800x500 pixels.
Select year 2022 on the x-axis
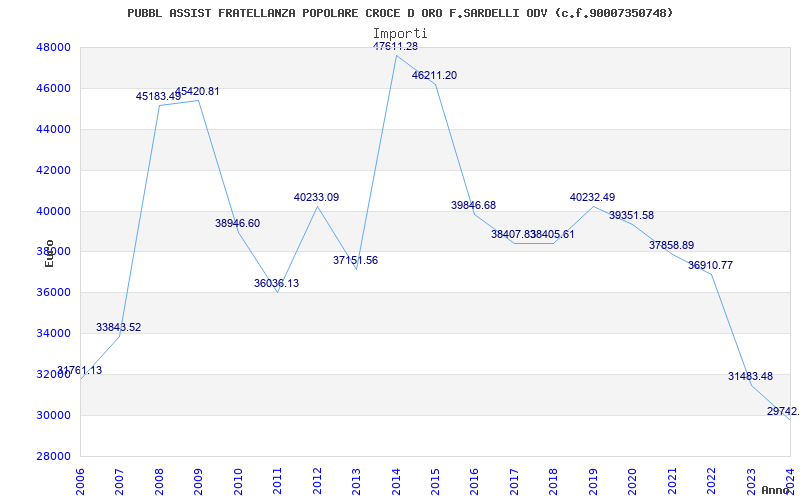711,482
